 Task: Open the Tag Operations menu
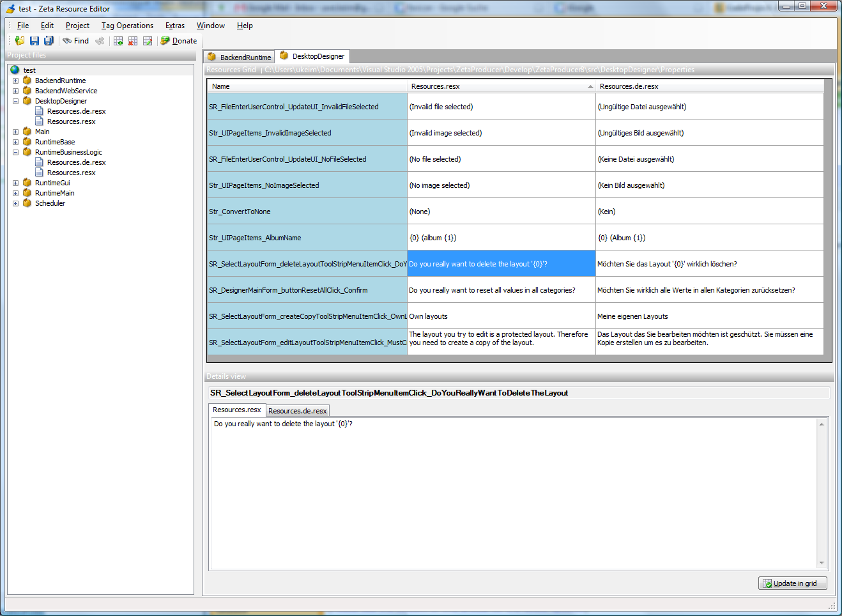127,26
